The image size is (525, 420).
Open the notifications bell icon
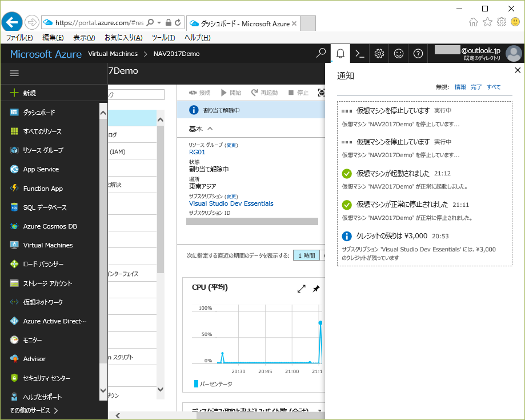[x=340, y=54]
